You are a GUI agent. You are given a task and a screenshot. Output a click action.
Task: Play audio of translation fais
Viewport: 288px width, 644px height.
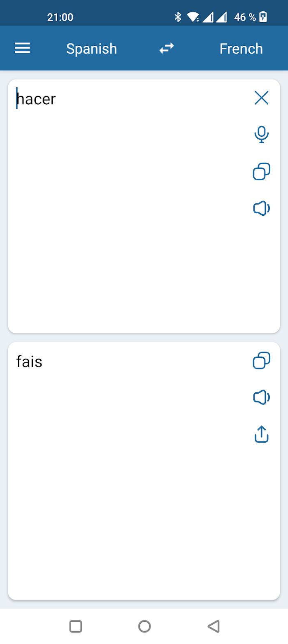point(262,397)
